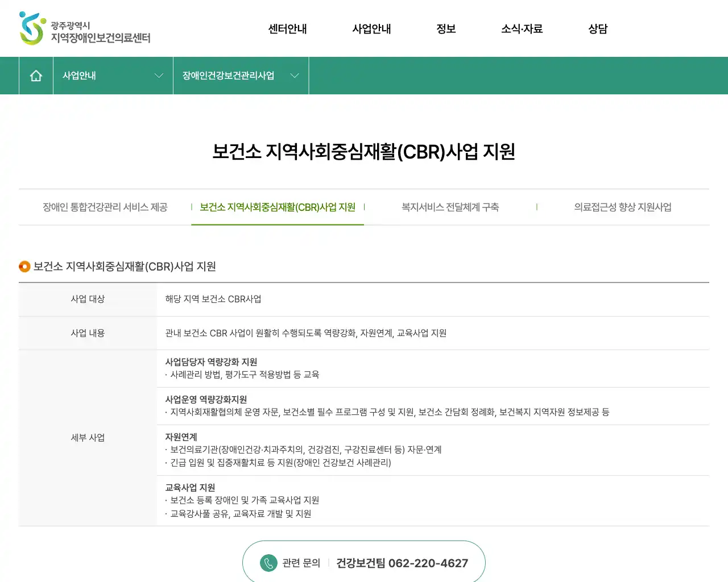Screen dimensions: 728x582
Task: Click the line 사례관리 방법, 평가도구 적용방법 등 교육
Action: (242, 375)
